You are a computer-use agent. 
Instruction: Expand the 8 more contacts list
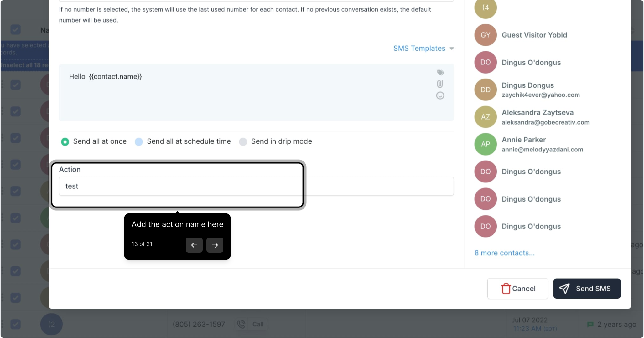coord(504,253)
